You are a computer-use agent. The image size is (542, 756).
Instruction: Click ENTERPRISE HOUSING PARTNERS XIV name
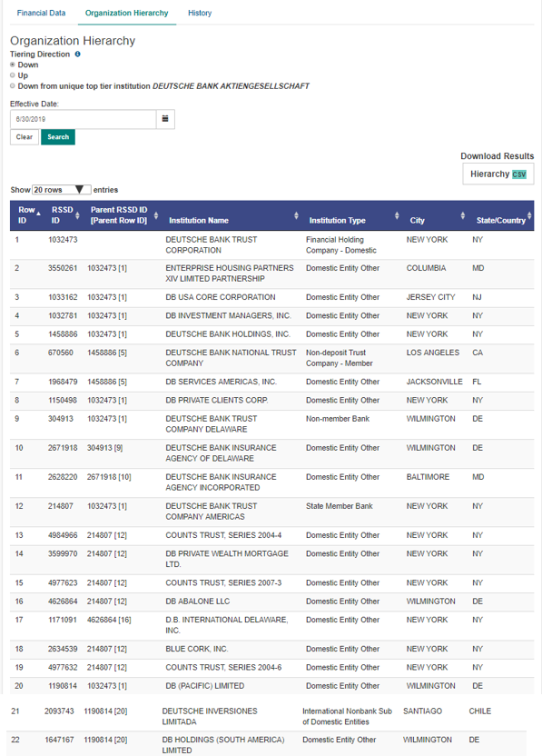click(230, 274)
